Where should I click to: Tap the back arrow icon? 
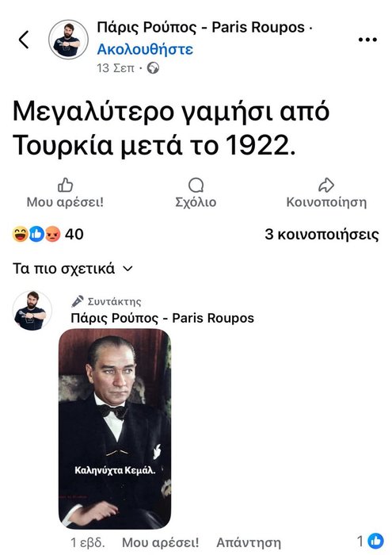click(24, 40)
